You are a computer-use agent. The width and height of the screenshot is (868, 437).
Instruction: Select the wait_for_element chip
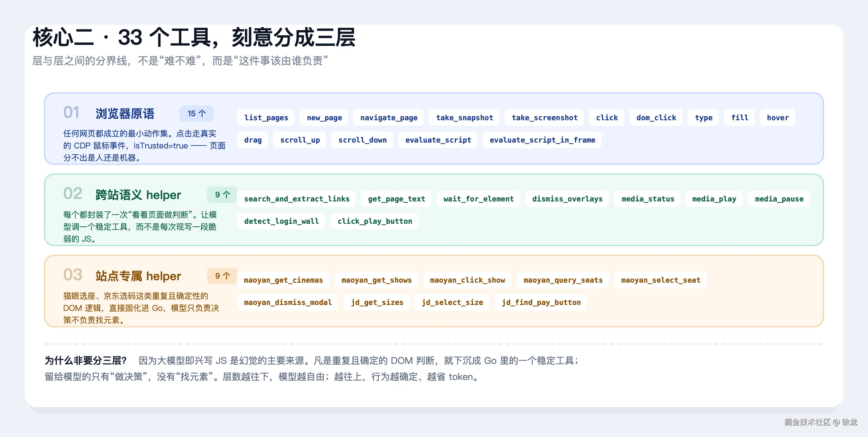478,199
